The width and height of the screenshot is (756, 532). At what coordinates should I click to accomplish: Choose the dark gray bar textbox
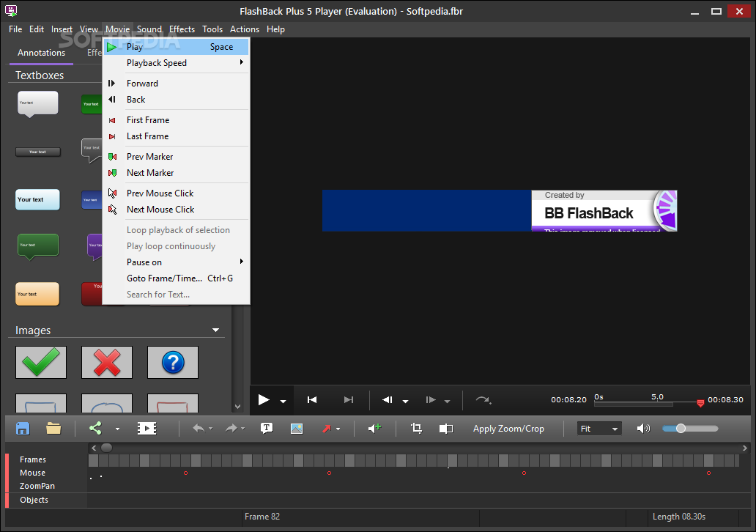pos(38,152)
